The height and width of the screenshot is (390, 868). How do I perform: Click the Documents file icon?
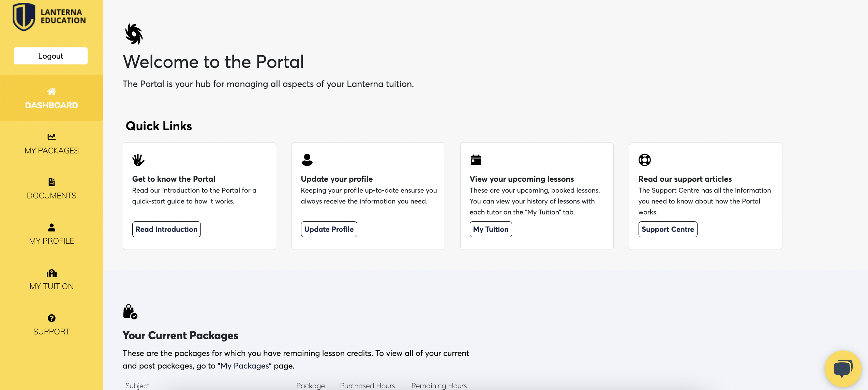51,182
